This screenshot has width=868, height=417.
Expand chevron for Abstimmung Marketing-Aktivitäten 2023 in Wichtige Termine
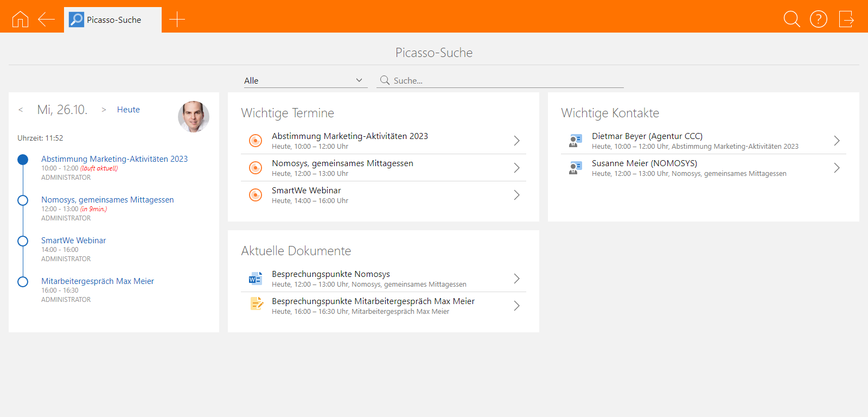516,141
